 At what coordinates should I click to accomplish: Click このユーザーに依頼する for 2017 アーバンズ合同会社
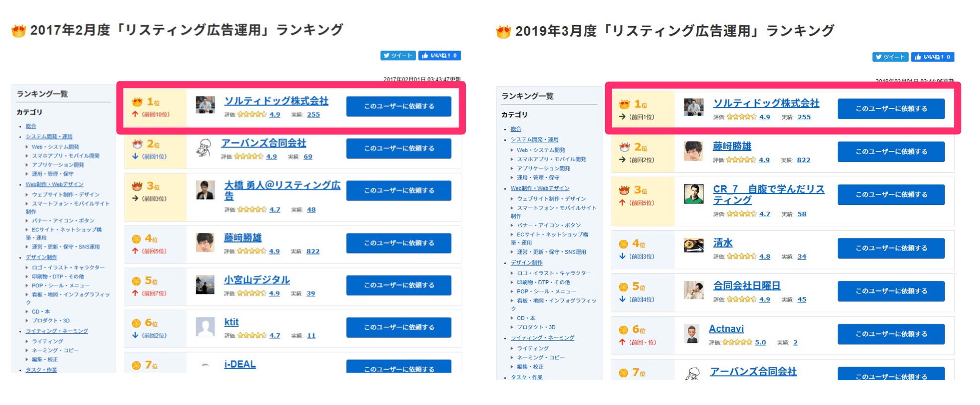click(x=399, y=148)
